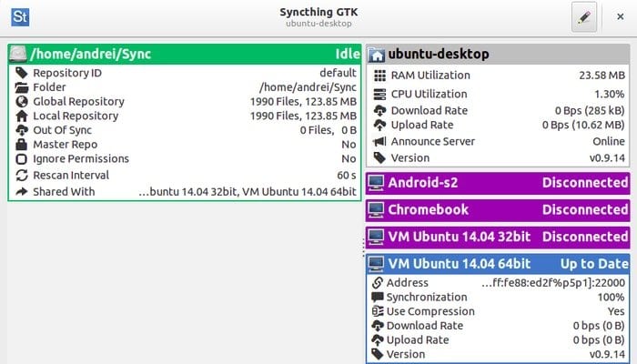Select the 'Idle' folder status label
This screenshot has height=364, width=637.
[x=348, y=54]
